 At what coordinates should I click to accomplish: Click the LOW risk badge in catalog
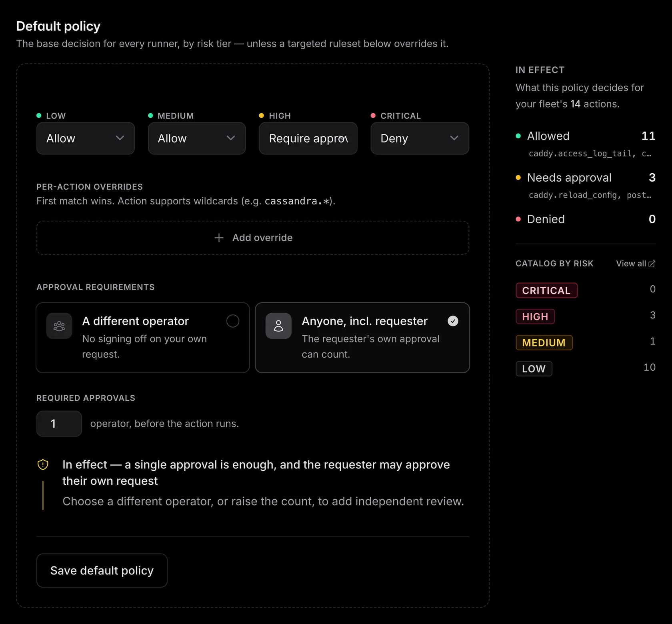point(534,368)
